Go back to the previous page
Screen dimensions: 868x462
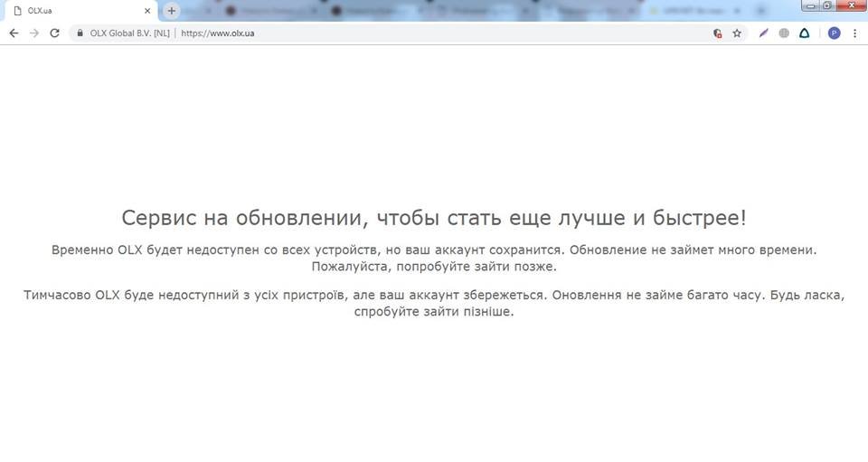pyautogui.click(x=14, y=33)
